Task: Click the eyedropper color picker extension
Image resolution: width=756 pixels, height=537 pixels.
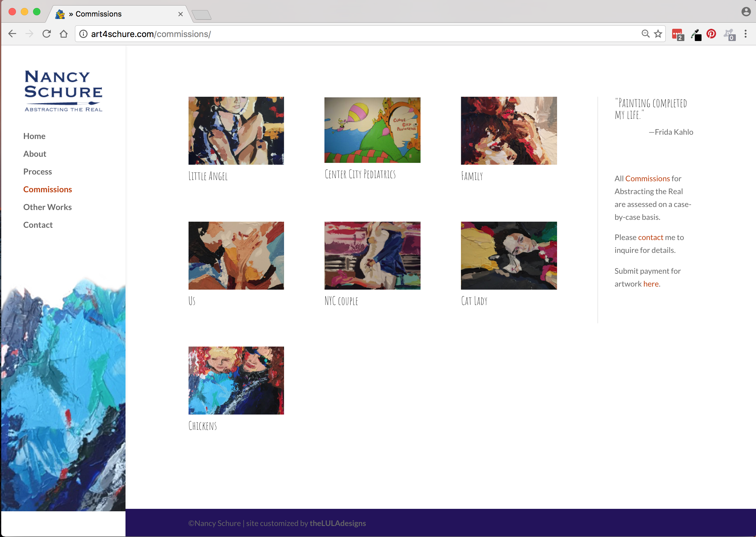Action: coord(696,35)
